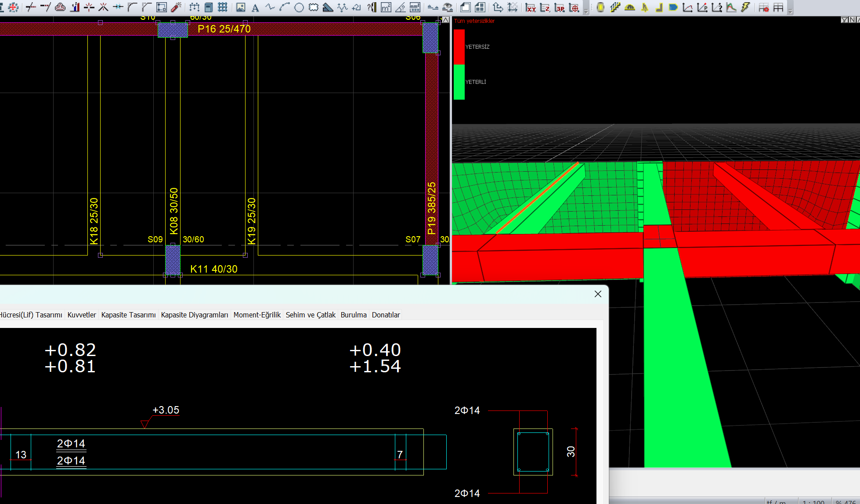Expand rightmost toolbar overflow arrow

tap(790, 11)
